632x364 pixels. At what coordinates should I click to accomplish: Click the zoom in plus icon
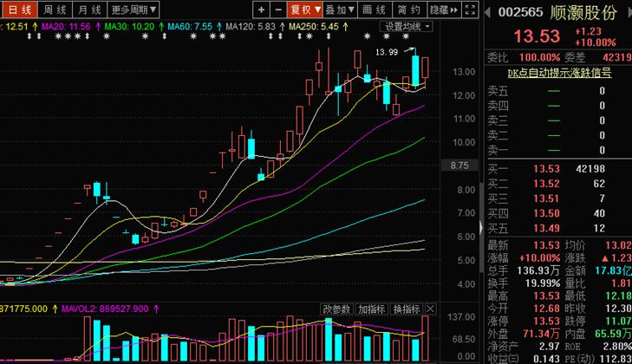[x=261, y=10]
